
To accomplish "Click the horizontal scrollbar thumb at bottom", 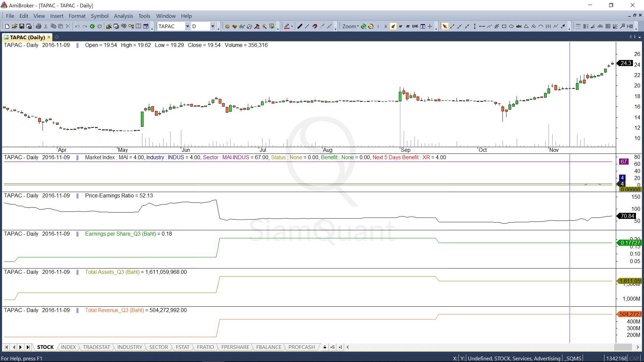I will click(x=623, y=347).
